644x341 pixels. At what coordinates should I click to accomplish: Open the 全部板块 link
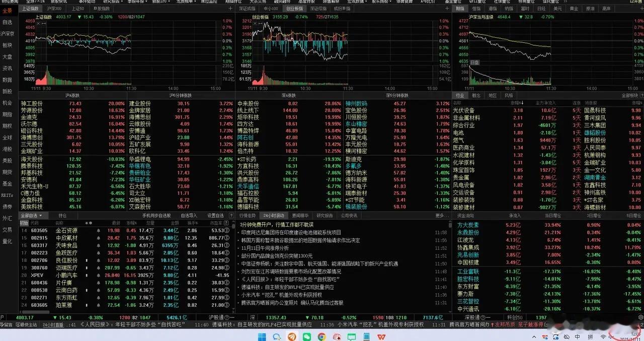(x=631, y=95)
